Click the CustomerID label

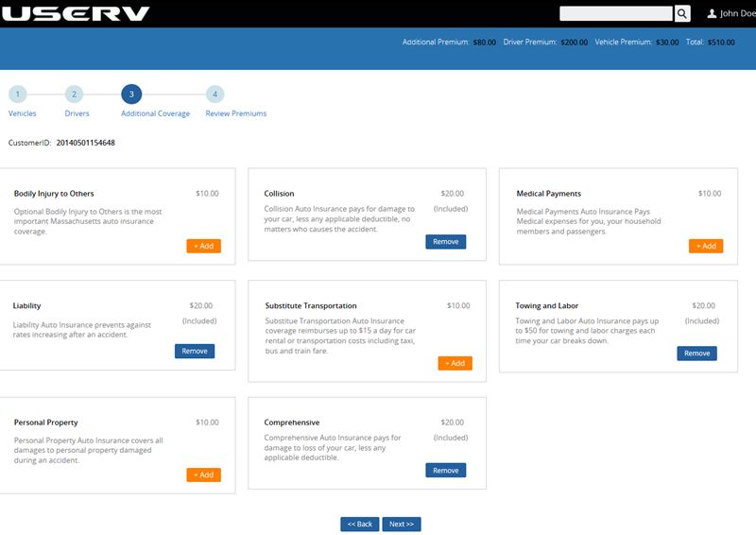(30, 143)
